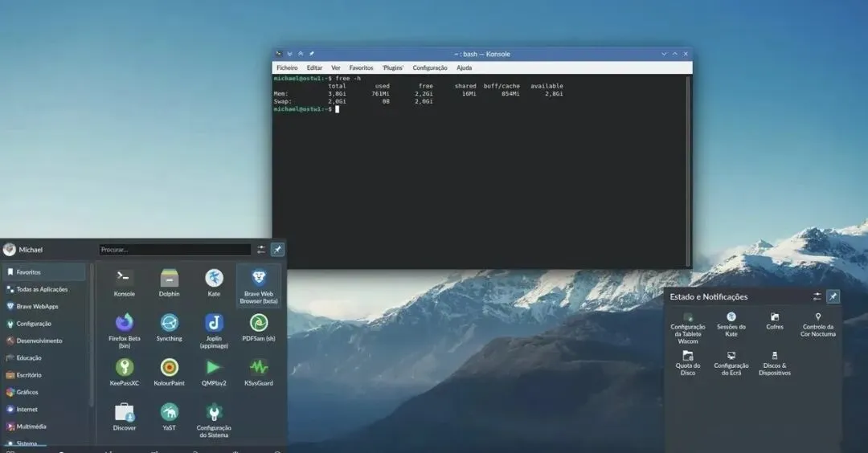This screenshot has height=453, width=868.
Task: Launch KSysGuard system monitor
Action: point(259,372)
